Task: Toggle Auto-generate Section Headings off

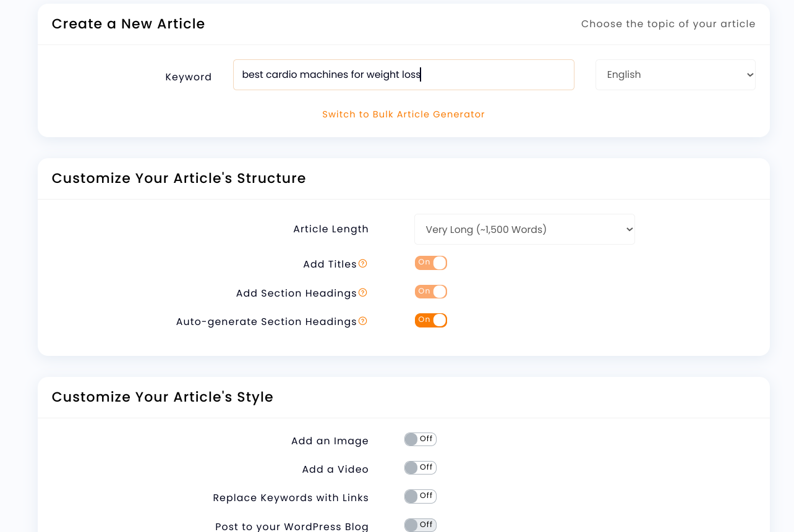Action: pyautogui.click(x=431, y=320)
